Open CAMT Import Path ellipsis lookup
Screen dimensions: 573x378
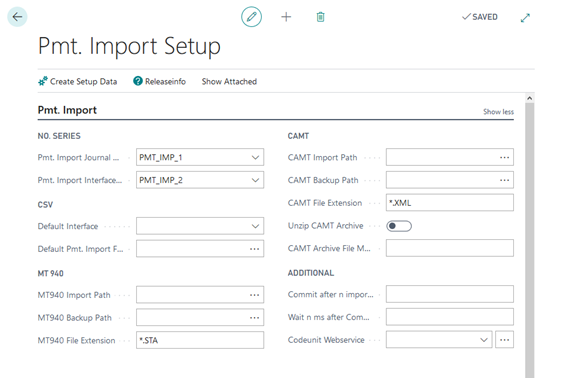(505, 157)
